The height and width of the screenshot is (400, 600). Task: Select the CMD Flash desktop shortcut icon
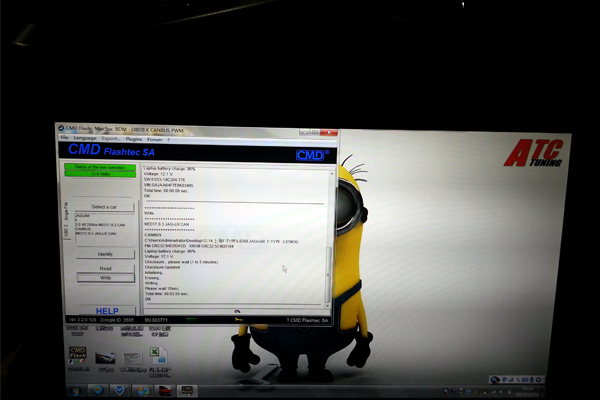point(78,355)
